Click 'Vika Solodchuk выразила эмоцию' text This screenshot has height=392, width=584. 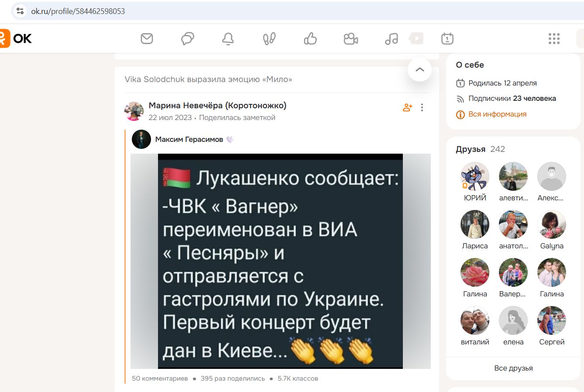208,79
